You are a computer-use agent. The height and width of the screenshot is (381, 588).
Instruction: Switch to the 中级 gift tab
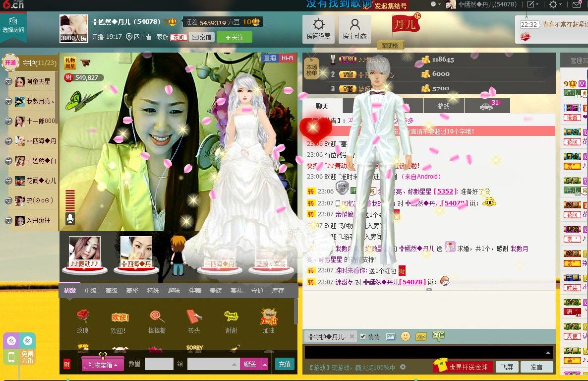pyautogui.click(x=91, y=290)
